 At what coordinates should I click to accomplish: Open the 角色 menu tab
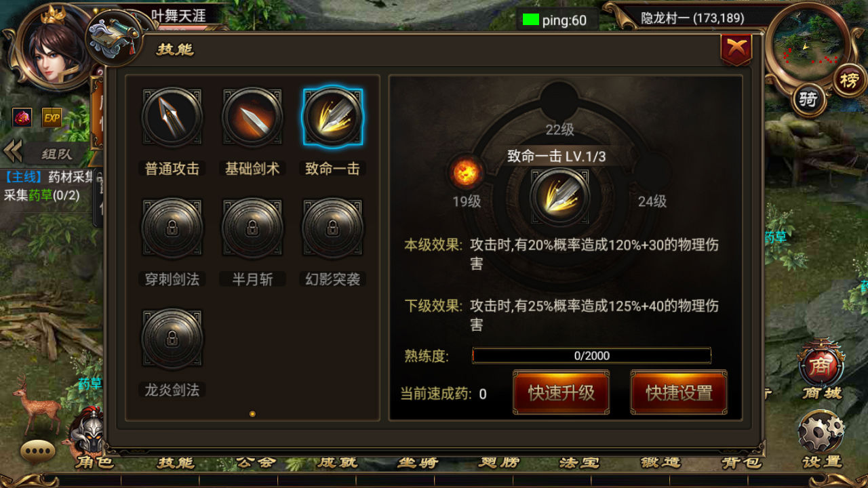pos(95,463)
